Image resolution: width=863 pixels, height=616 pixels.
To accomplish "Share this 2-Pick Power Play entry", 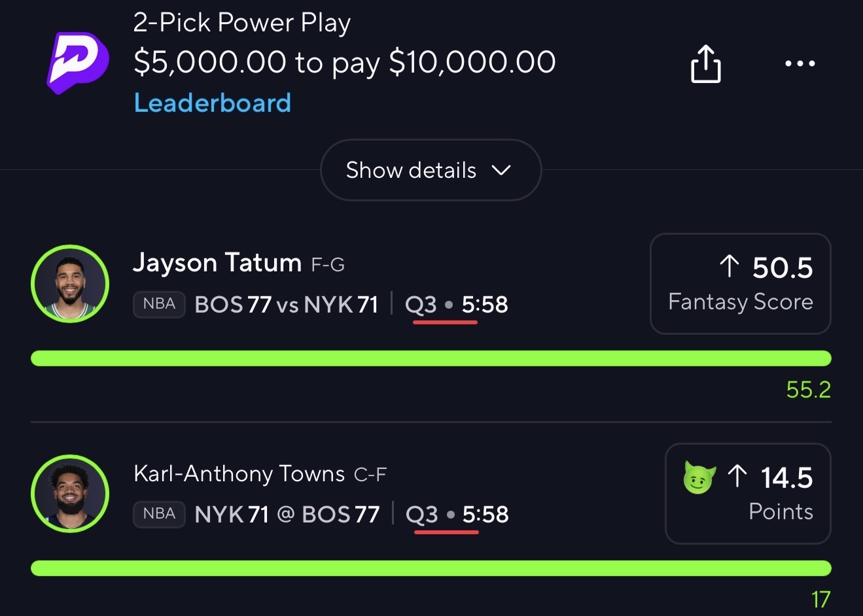I will coord(705,63).
